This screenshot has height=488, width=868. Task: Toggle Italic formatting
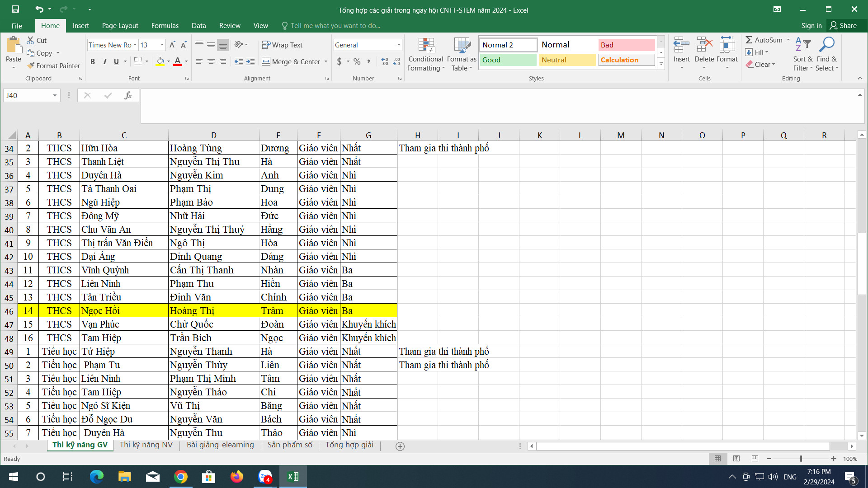[x=104, y=61]
